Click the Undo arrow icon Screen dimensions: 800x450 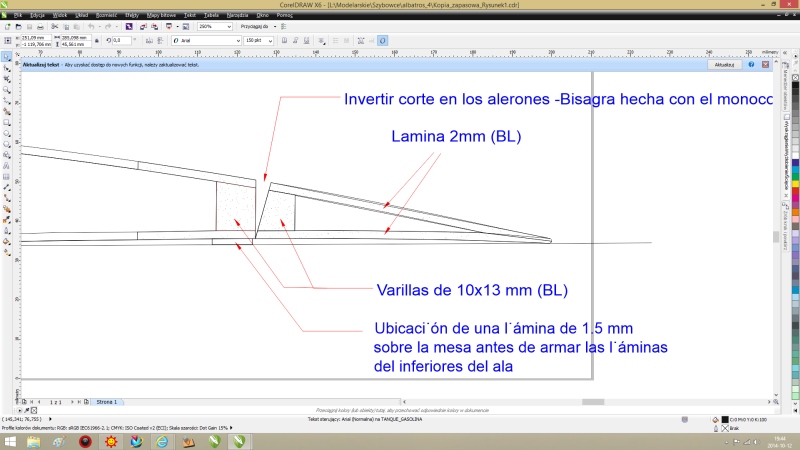pyautogui.click(x=92, y=27)
